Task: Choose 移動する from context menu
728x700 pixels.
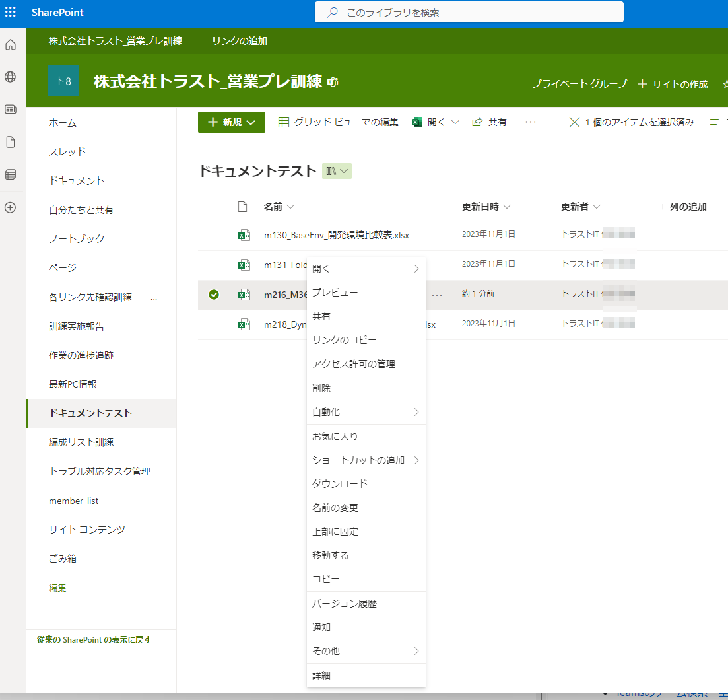Action: [x=366, y=555]
